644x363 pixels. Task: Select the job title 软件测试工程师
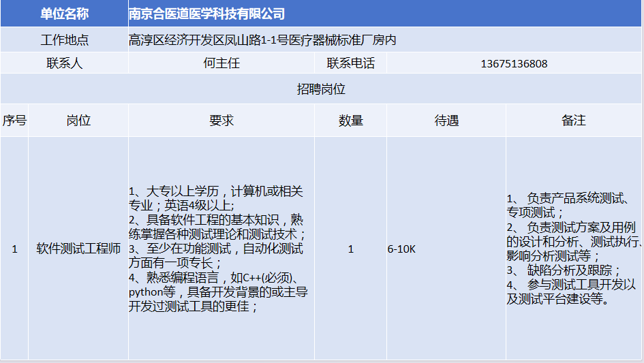78,249
